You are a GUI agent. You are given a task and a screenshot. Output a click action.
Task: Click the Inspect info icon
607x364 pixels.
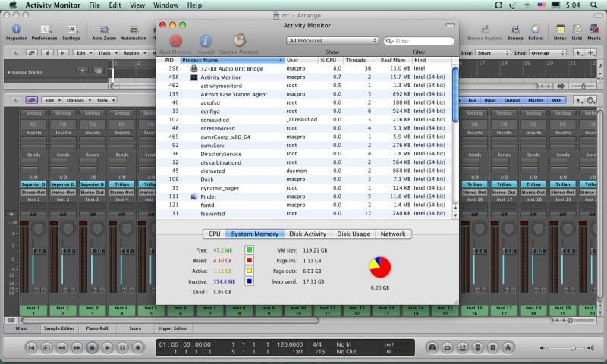(x=205, y=40)
